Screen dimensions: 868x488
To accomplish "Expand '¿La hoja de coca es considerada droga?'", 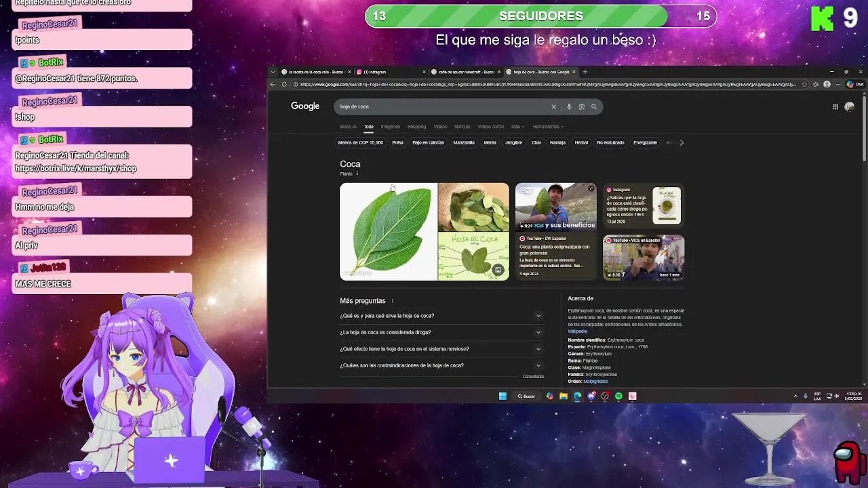I will pyautogui.click(x=538, y=332).
